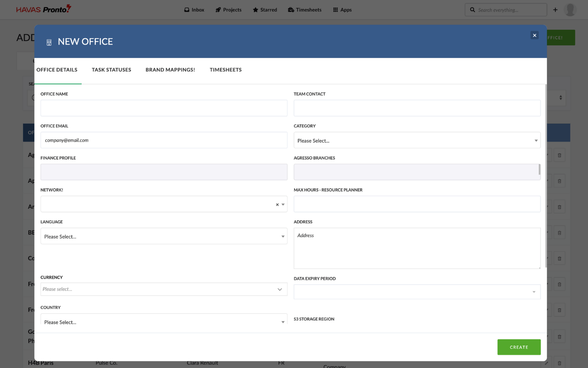Click the Havas Pronto logo
The width and height of the screenshot is (588, 368).
(44, 9)
